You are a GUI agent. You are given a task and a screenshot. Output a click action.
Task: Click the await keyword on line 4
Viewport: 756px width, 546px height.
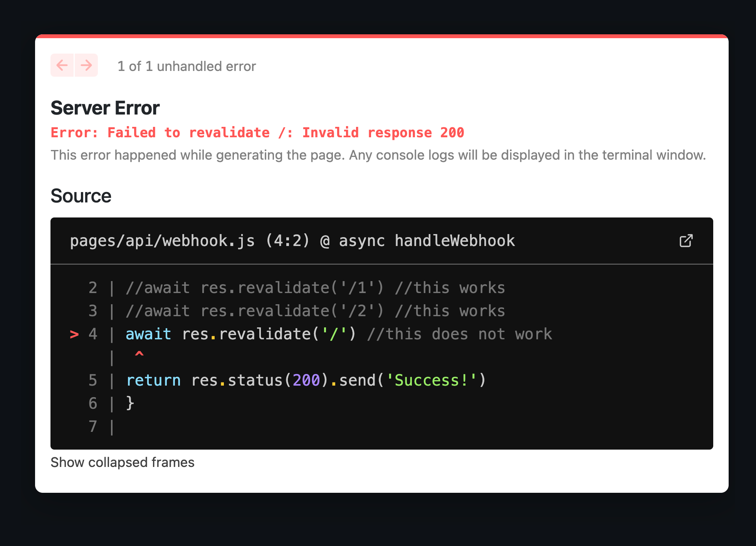(x=148, y=334)
